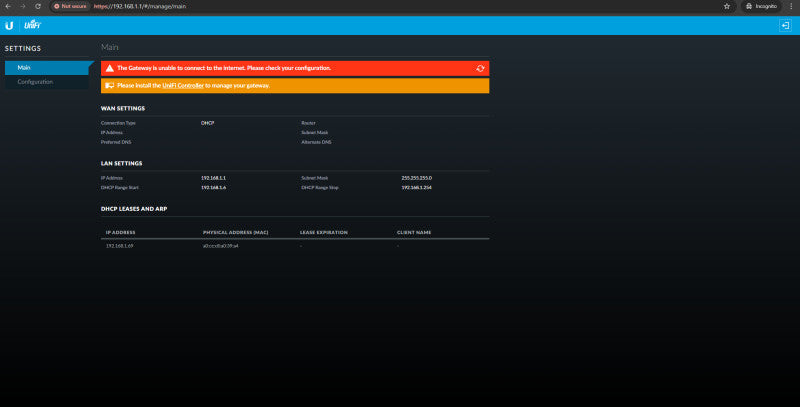Open the Incognito profile indicator

click(x=761, y=6)
